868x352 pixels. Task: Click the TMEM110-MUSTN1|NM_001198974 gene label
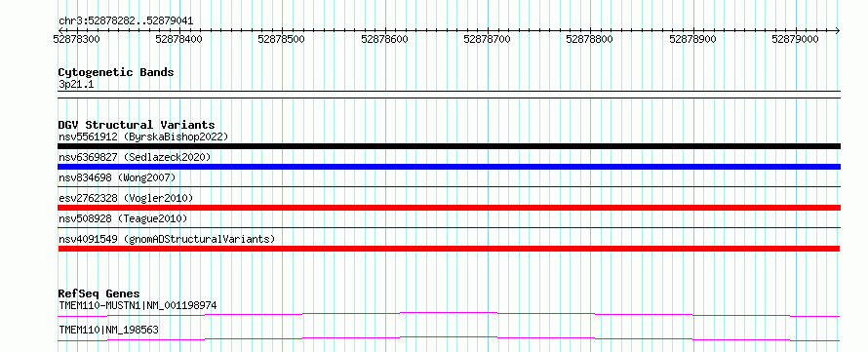click(x=138, y=305)
